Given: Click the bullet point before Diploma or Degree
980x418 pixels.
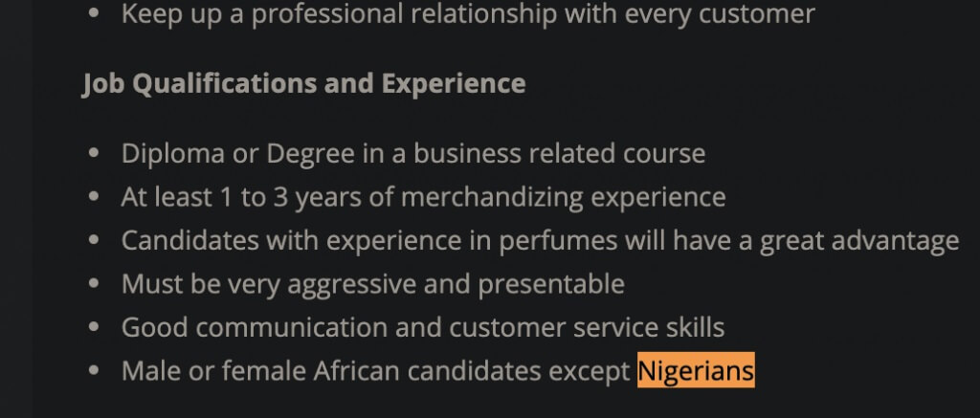Looking at the screenshot, I should pos(95,152).
